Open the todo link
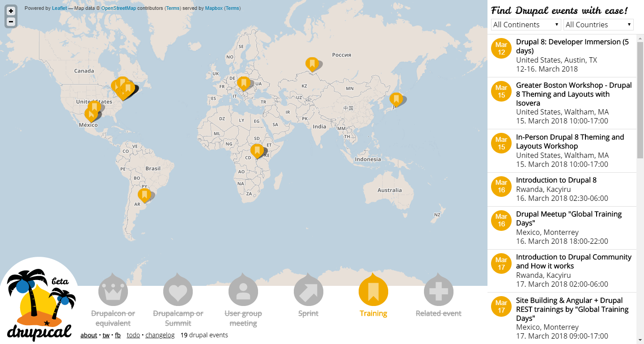This screenshot has height=344, width=644. 133,335
